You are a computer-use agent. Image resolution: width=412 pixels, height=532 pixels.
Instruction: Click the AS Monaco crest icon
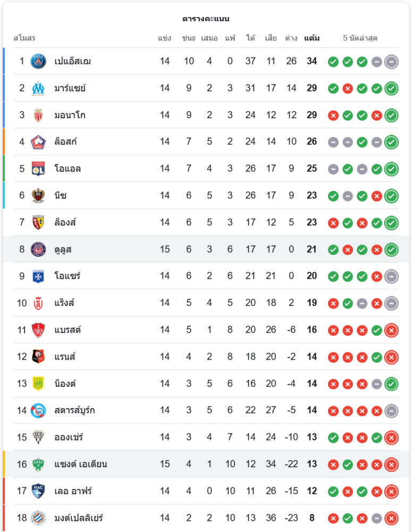coord(38,115)
